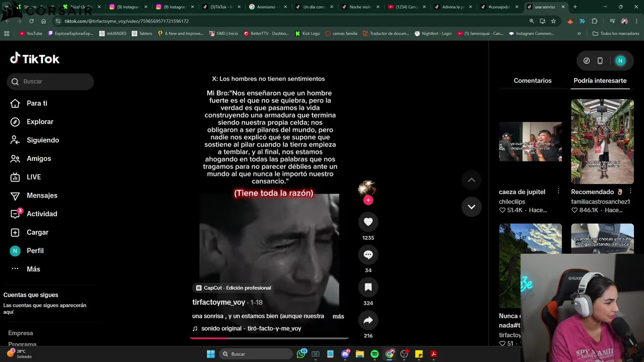
Task: Open the Windows Start menu
Action: [x=211, y=354]
